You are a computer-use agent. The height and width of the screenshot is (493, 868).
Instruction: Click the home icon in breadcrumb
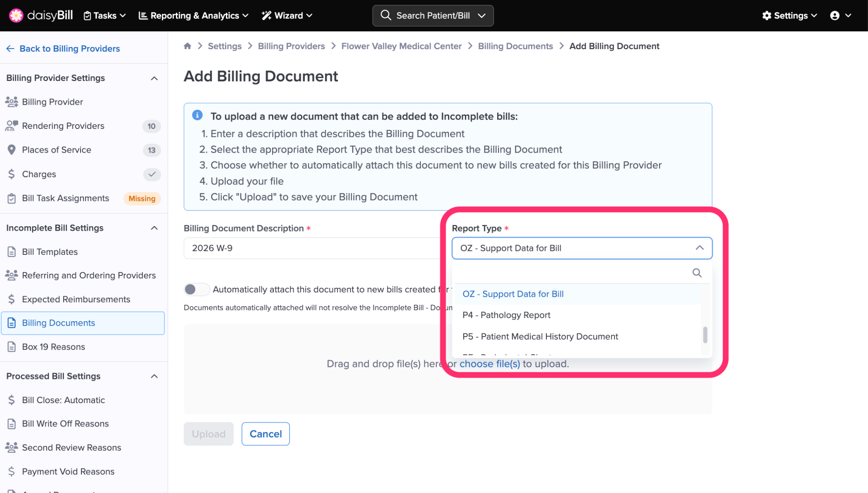coord(187,46)
